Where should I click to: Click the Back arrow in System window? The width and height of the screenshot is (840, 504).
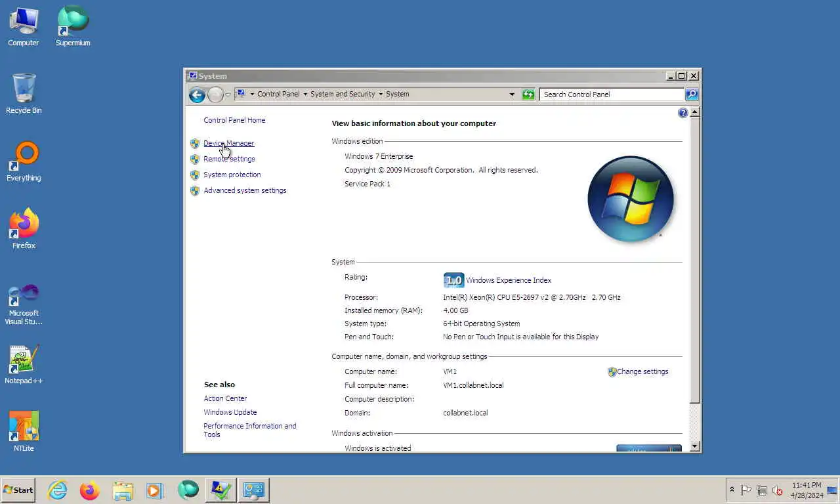click(x=197, y=94)
